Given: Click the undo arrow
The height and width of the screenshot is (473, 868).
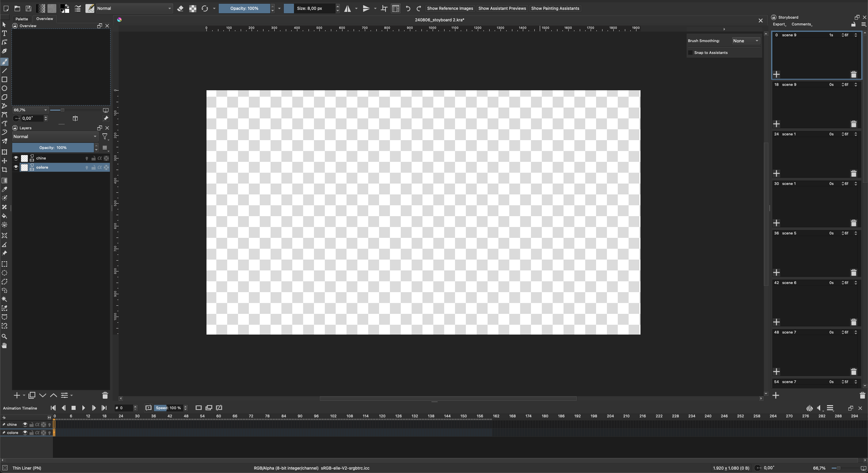Looking at the screenshot, I should pyautogui.click(x=408, y=8).
